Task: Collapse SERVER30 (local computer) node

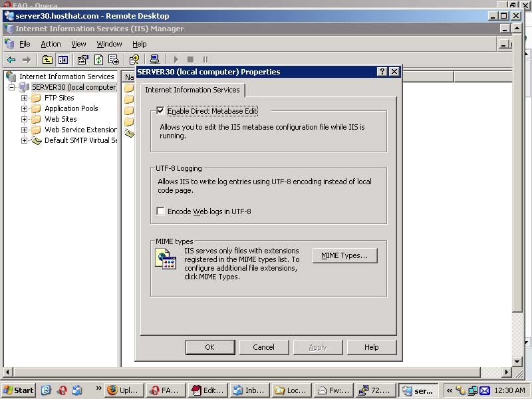Action: point(11,87)
